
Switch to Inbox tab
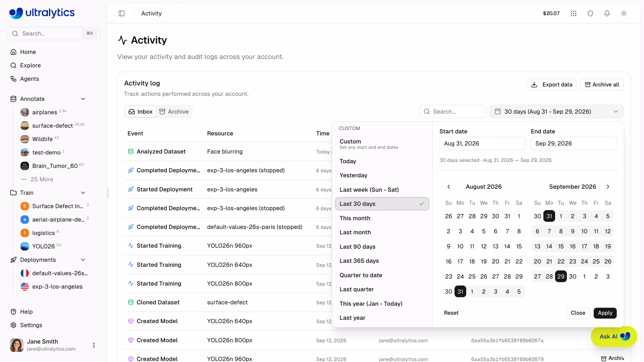141,112
